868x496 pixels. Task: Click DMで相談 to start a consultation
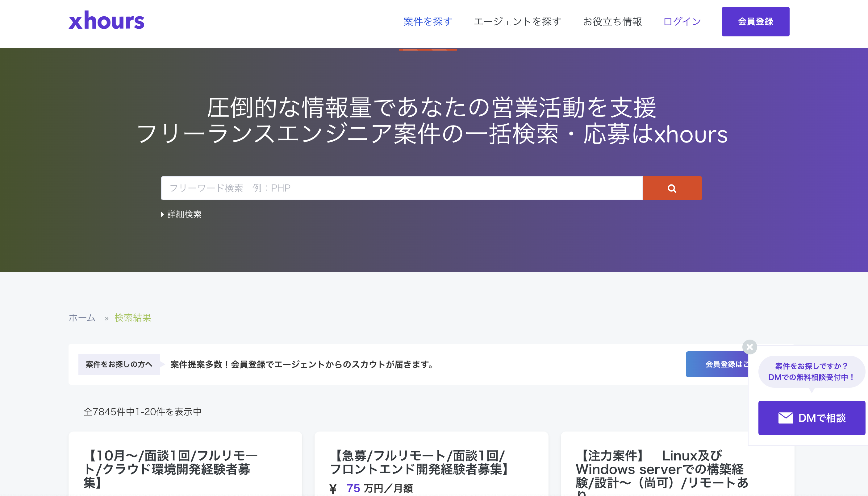pyautogui.click(x=811, y=418)
